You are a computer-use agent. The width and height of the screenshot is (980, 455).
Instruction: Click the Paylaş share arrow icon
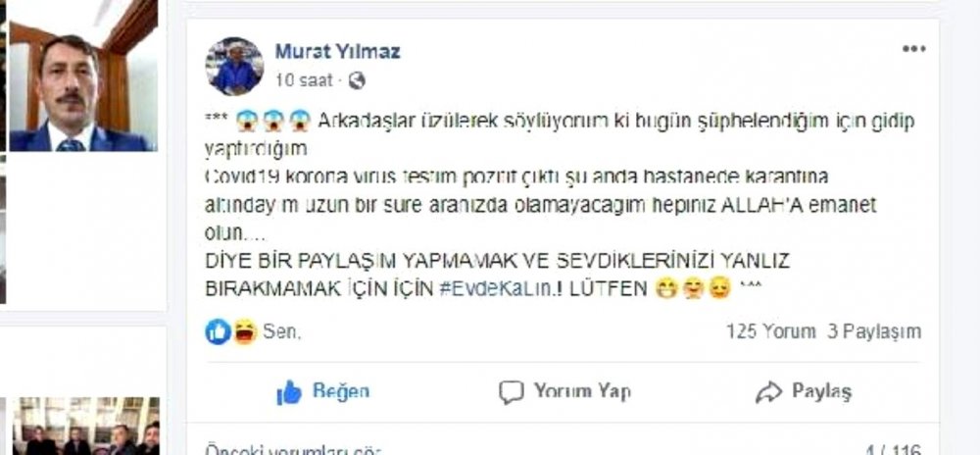pos(768,392)
